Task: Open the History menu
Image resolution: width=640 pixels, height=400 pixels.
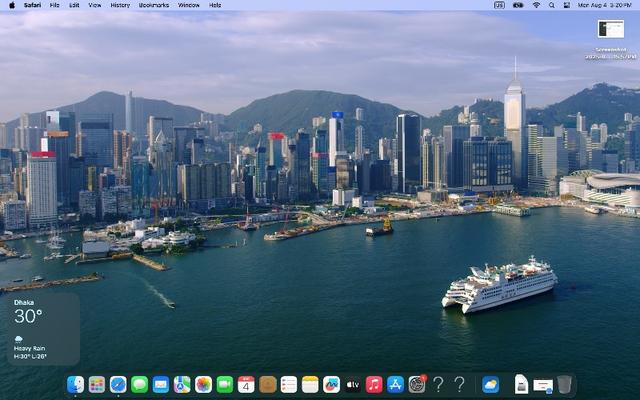Action: click(x=120, y=5)
